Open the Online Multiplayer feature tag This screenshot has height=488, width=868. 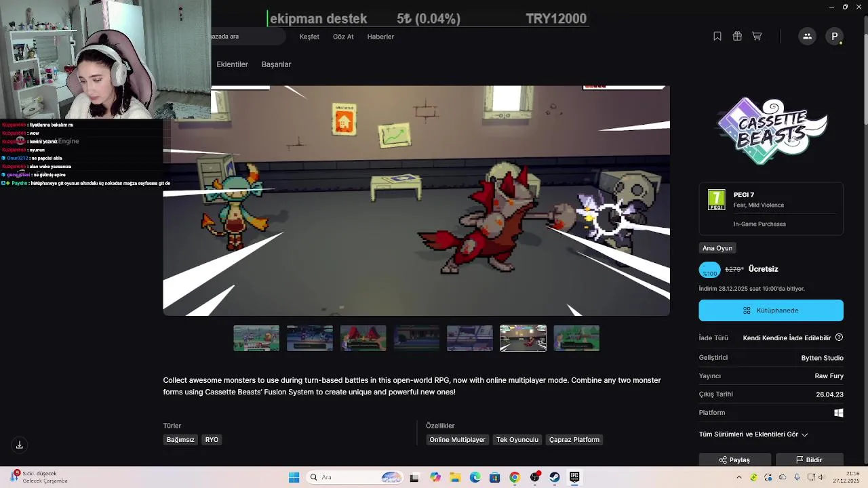click(x=458, y=440)
